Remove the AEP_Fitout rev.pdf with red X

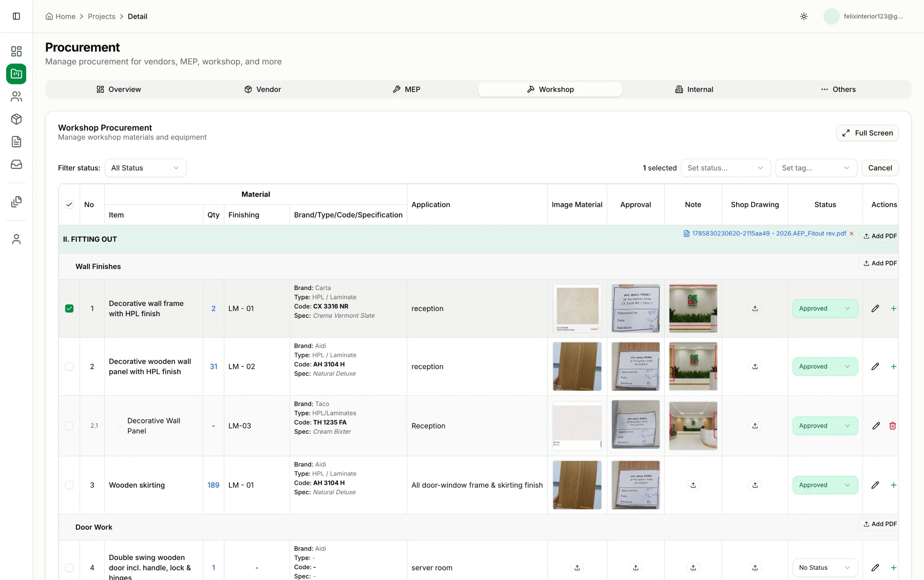click(852, 234)
